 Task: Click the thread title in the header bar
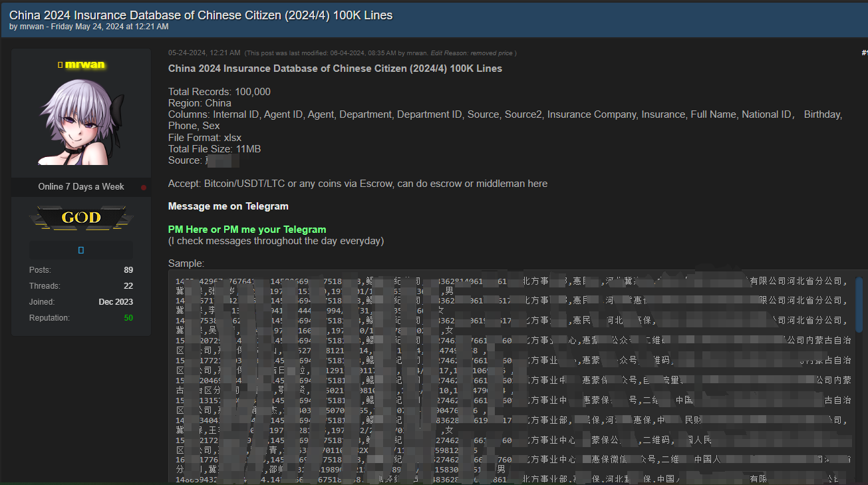point(201,15)
